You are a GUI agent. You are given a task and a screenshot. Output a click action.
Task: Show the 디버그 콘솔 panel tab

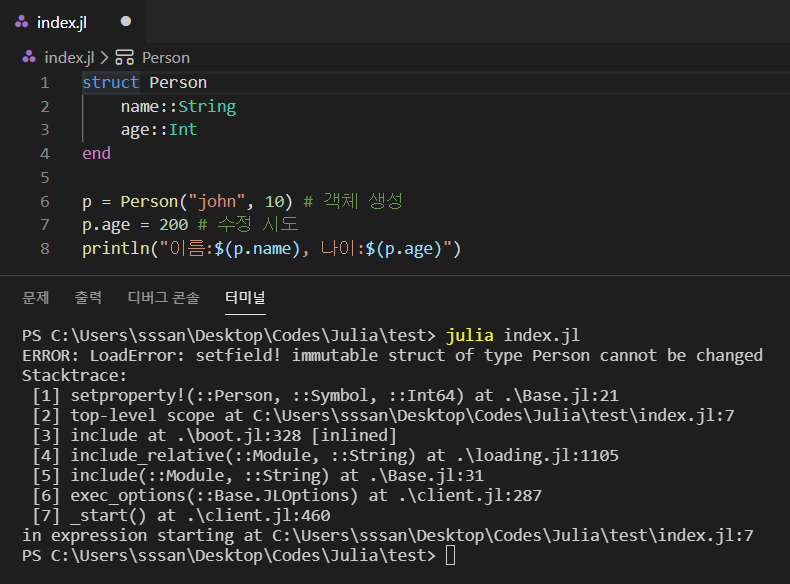(x=163, y=297)
